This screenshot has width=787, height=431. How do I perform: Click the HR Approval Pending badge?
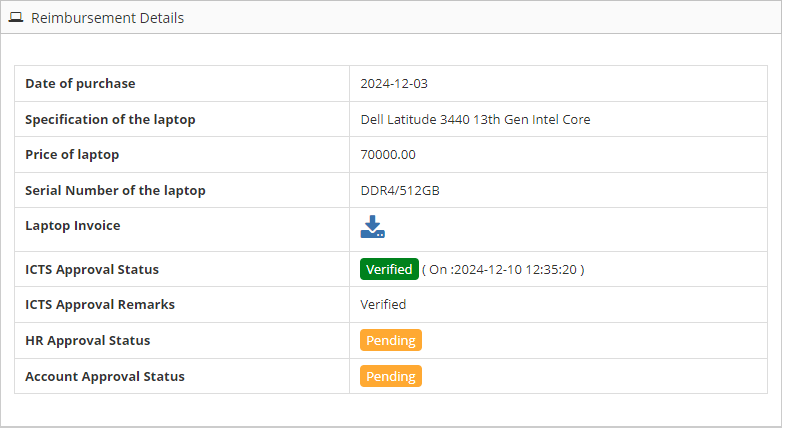391,341
